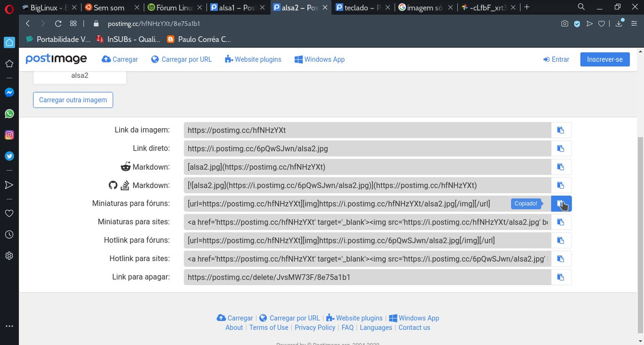Click Carregar outra imagem button
The height and width of the screenshot is (345, 644).
pos(73,100)
